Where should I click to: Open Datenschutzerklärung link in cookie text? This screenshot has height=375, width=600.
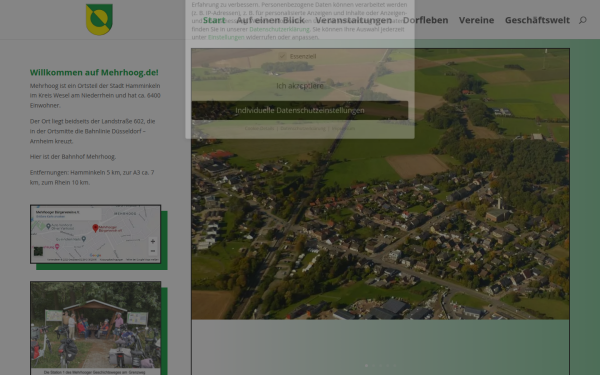coord(279,29)
